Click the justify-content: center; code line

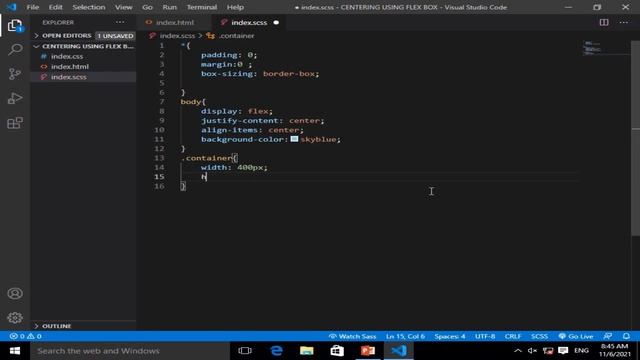pos(262,120)
